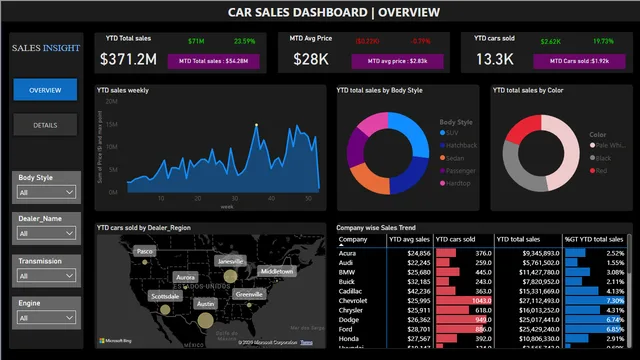Click the Chevrolet 1043.0 cars sold bar

(464, 301)
